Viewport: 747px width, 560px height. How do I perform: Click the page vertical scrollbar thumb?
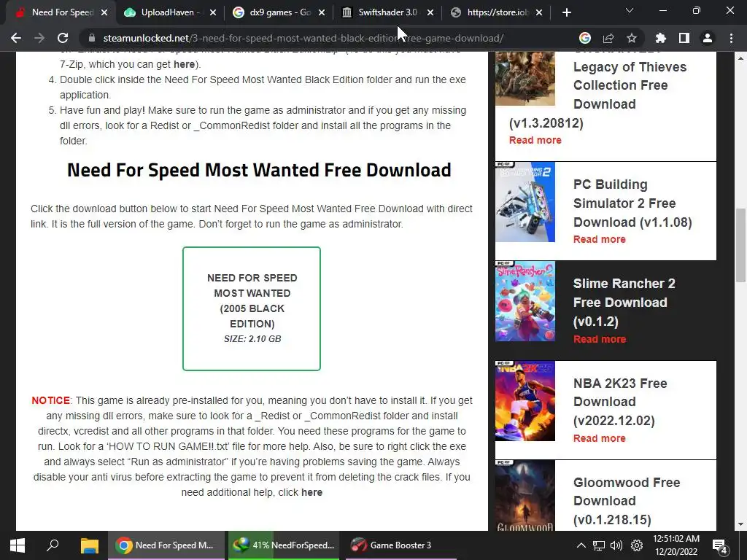(x=740, y=245)
